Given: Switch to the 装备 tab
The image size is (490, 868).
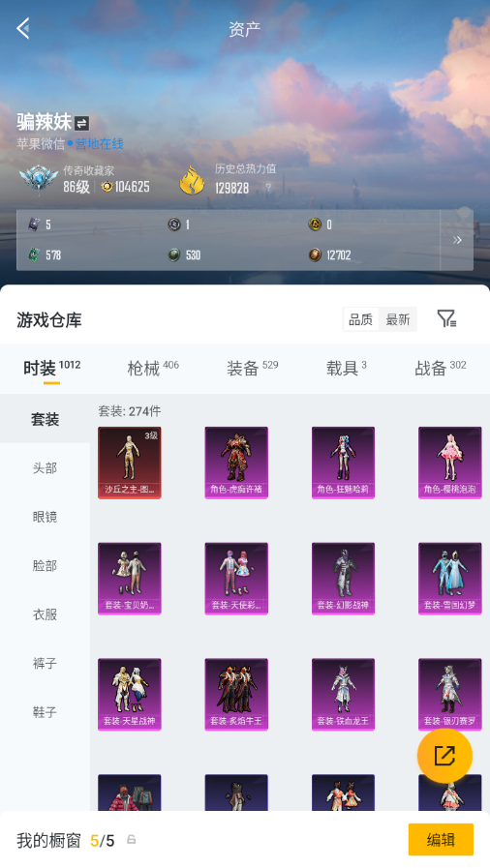Looking at the screenshot, I should 252,368.
